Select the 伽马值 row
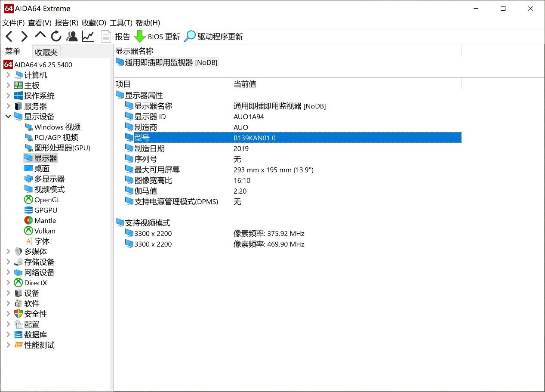The width and height of the screenshot is (545, 392). pos(288,191)
